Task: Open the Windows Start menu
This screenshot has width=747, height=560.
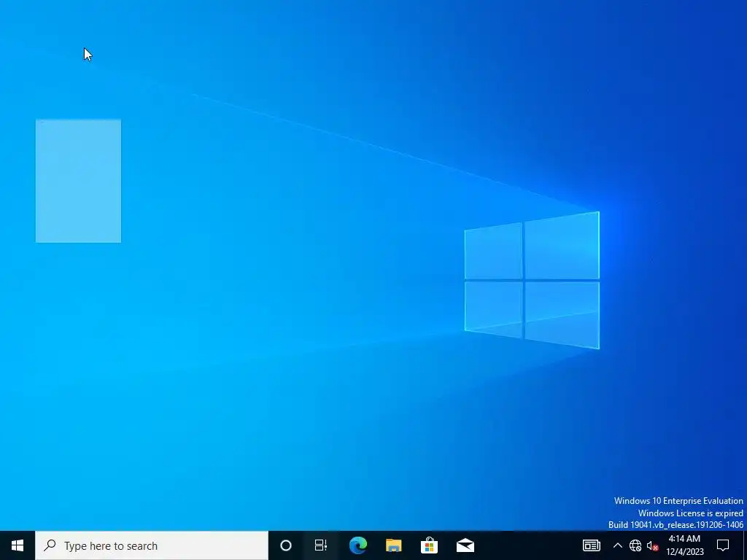Action: pyautogui.click(x=18, y=545)
